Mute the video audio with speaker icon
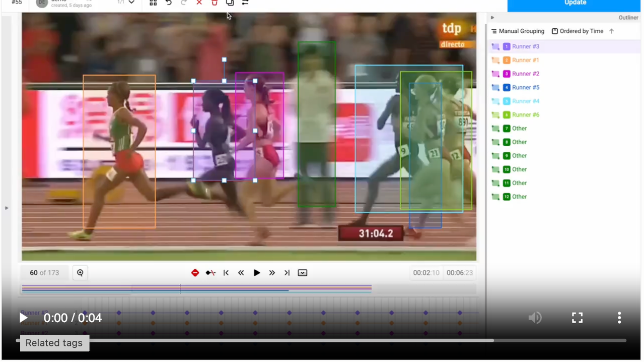 pyautogui.click(x=535, y=318)
